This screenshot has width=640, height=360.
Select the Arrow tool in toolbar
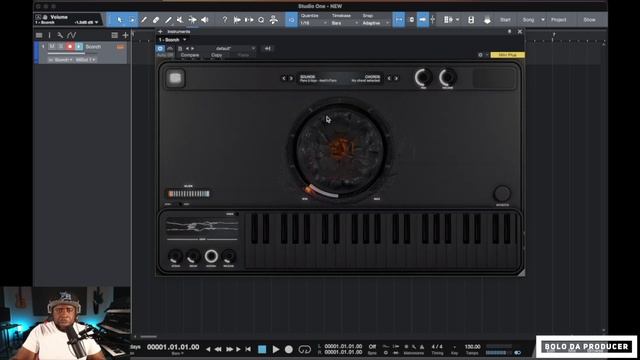click(x=120, y=20)
